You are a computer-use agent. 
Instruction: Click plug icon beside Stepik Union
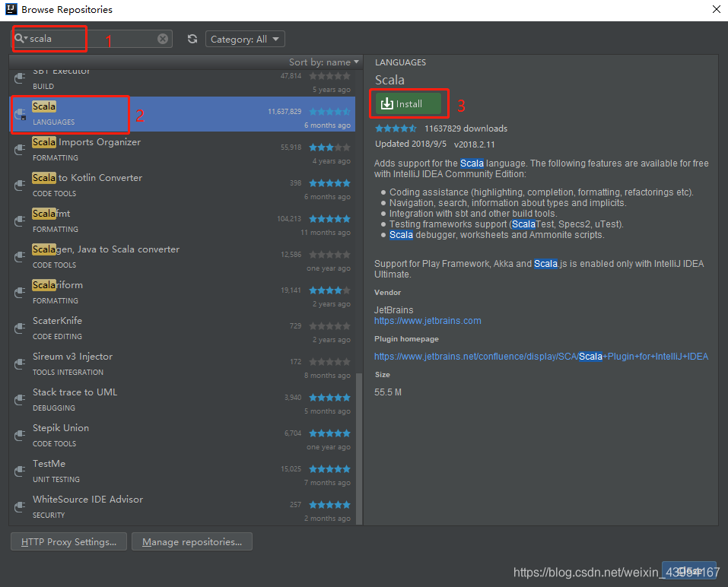pos(20,435)
